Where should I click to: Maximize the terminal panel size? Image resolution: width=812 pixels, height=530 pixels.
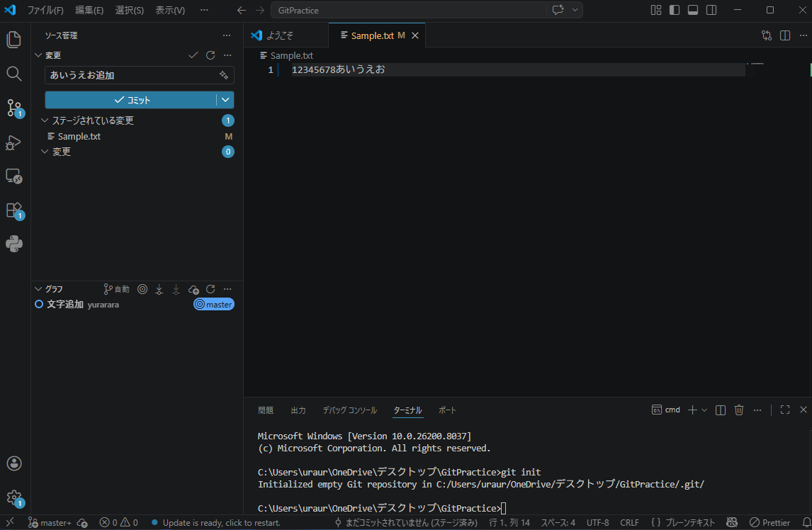(785, 410)
